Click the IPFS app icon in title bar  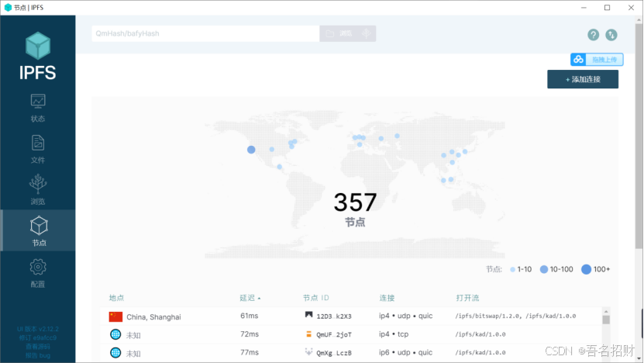(x=8, y=8)
